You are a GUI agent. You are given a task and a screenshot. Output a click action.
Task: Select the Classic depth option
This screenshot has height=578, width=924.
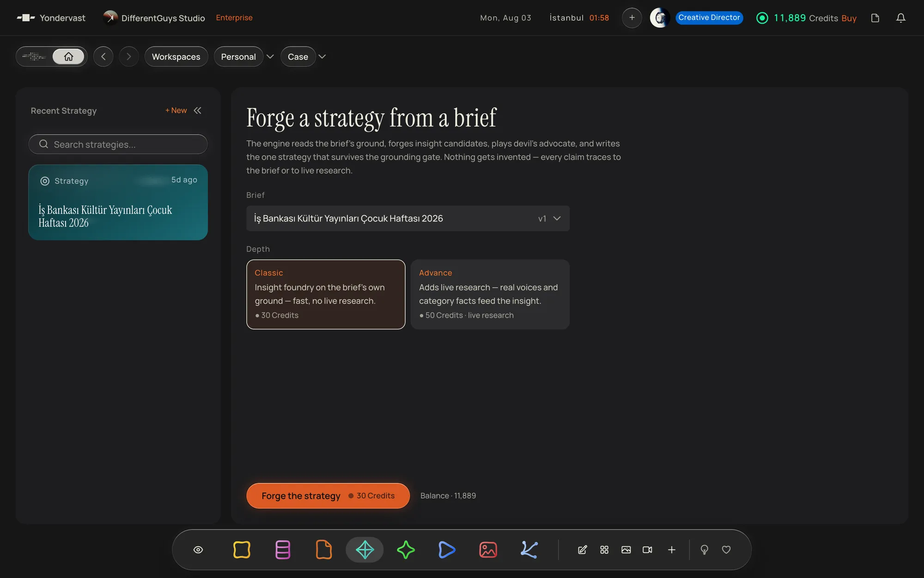[x=326, y=294]
